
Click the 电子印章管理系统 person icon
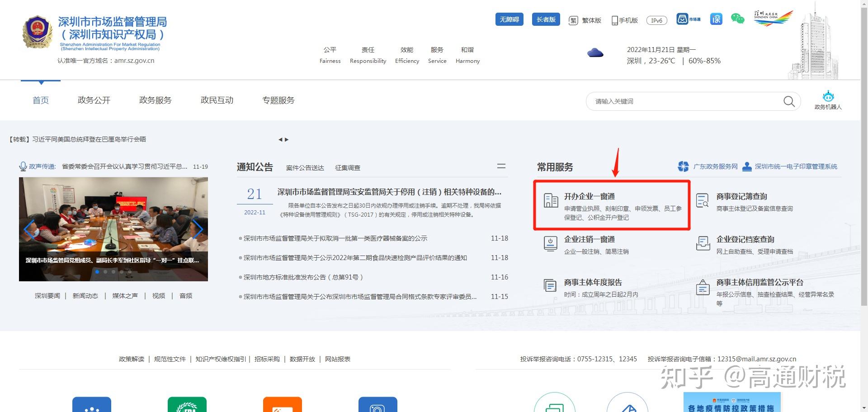point(747,166)
